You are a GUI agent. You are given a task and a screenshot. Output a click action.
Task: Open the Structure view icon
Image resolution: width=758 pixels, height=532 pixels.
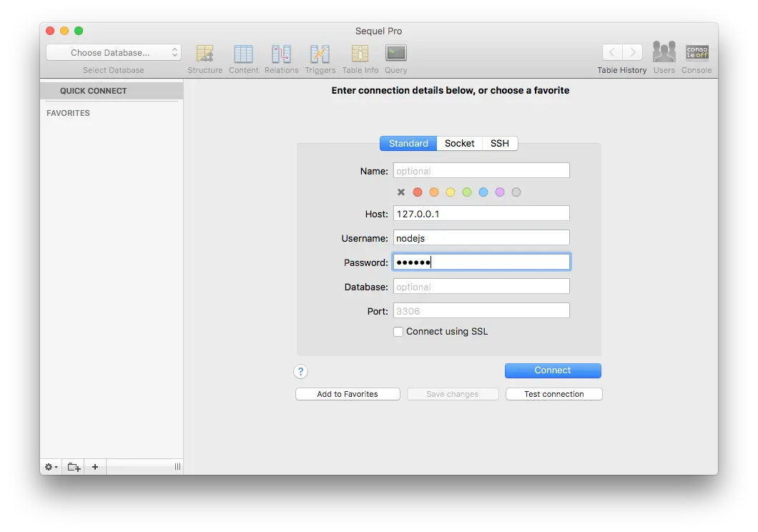[x=205, y=53]
